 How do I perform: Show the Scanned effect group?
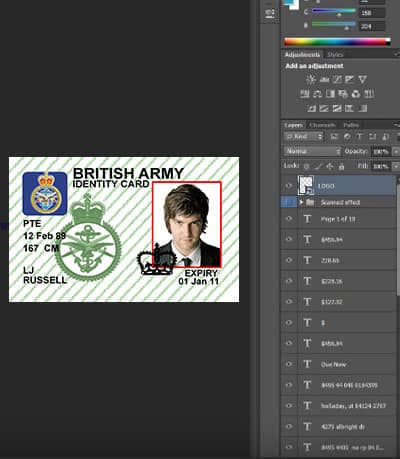(x=289, y=202)
